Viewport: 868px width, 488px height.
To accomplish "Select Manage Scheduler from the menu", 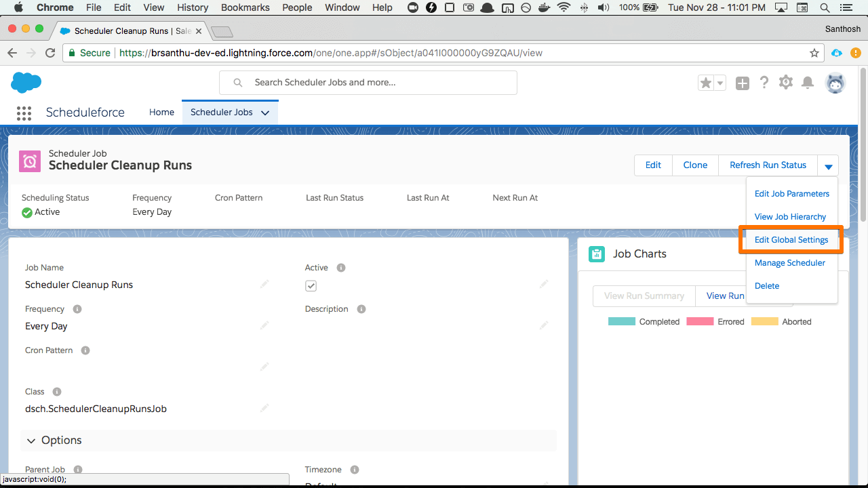I will click(789, 263).
